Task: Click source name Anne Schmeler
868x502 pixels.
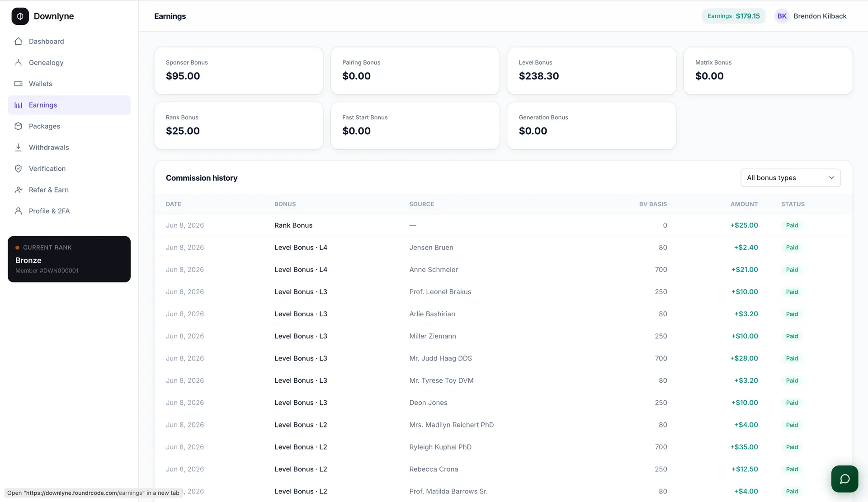Action: point(433,270)
